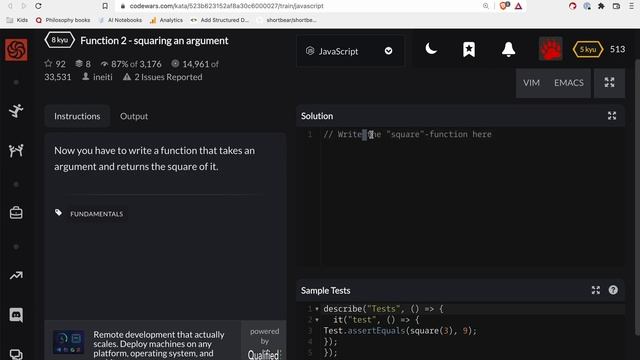
Task: Click the 5 kyu rank badge
Action: pos(588,49)
